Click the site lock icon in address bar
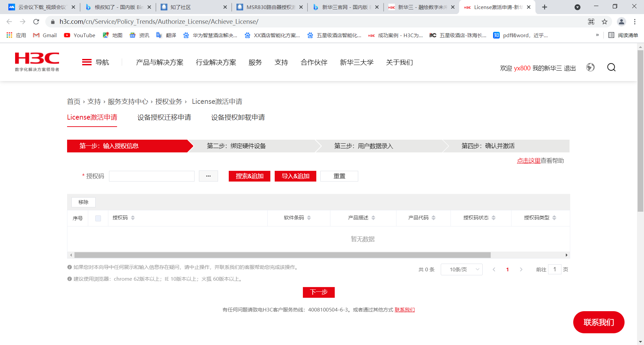This screenshot has width=644, height=345. (53, 22)
